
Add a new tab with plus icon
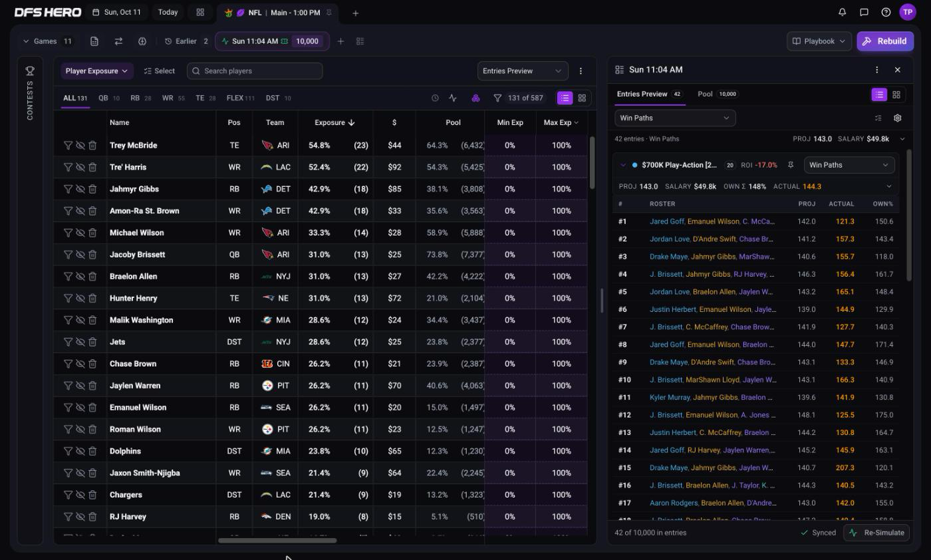point(355,13)
